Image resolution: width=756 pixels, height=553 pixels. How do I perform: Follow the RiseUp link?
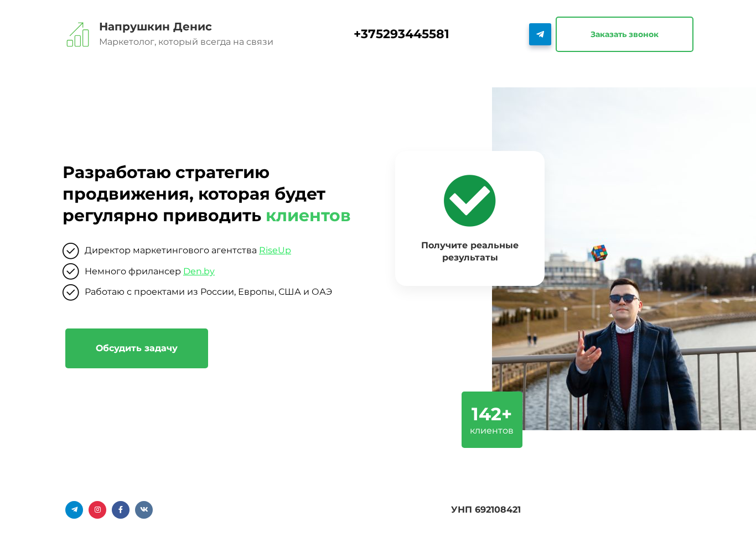[275, 251]
